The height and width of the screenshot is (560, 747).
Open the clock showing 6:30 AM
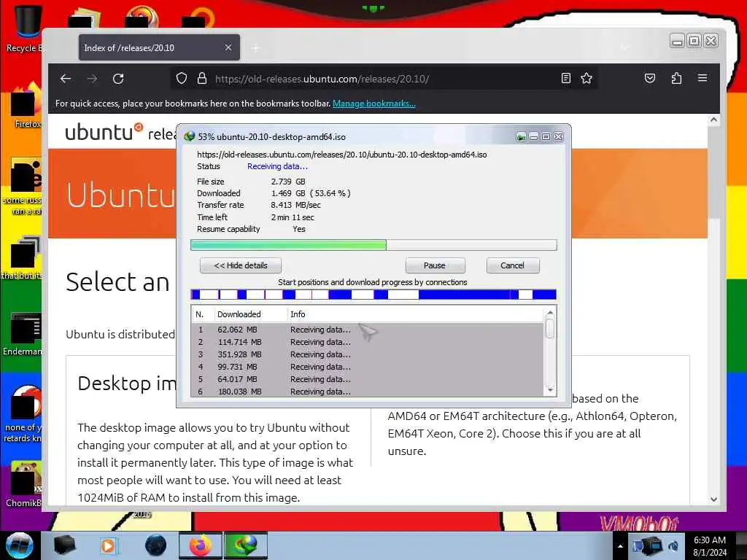[x=710, y=545]
